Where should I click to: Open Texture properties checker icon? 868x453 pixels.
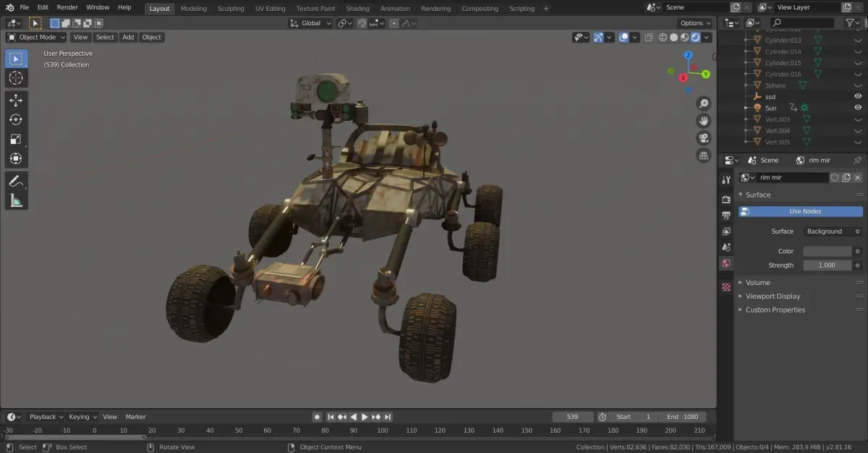point(726,287)
